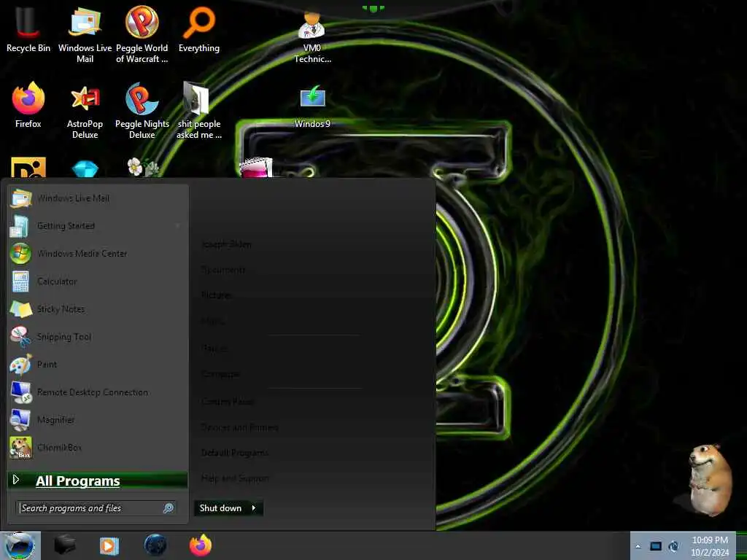The width and height of the screenshot is (747, 560).
Task: Expand the All Programs list
Action: coord(98,481)
